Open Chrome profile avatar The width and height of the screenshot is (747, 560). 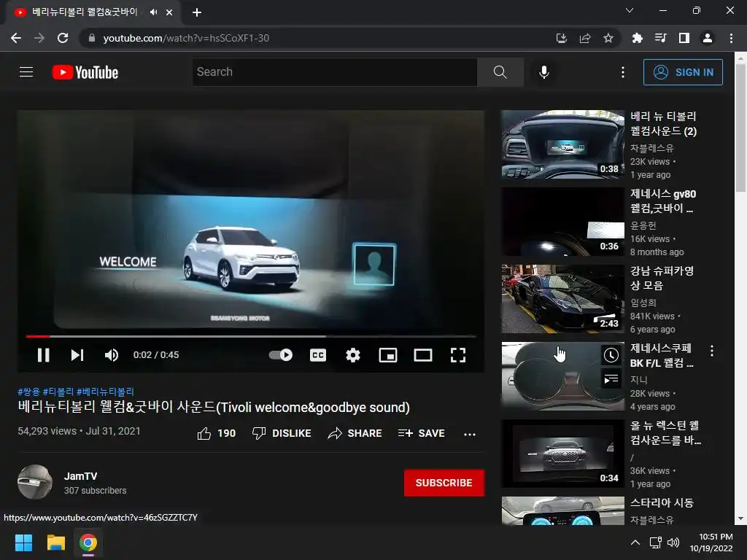(x=708, y=38)
